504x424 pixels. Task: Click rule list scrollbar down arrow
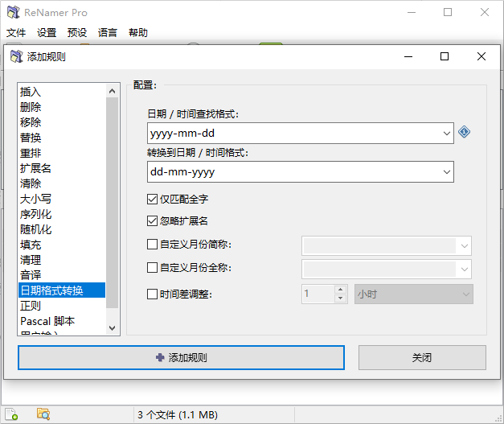[x=113, y=327]
